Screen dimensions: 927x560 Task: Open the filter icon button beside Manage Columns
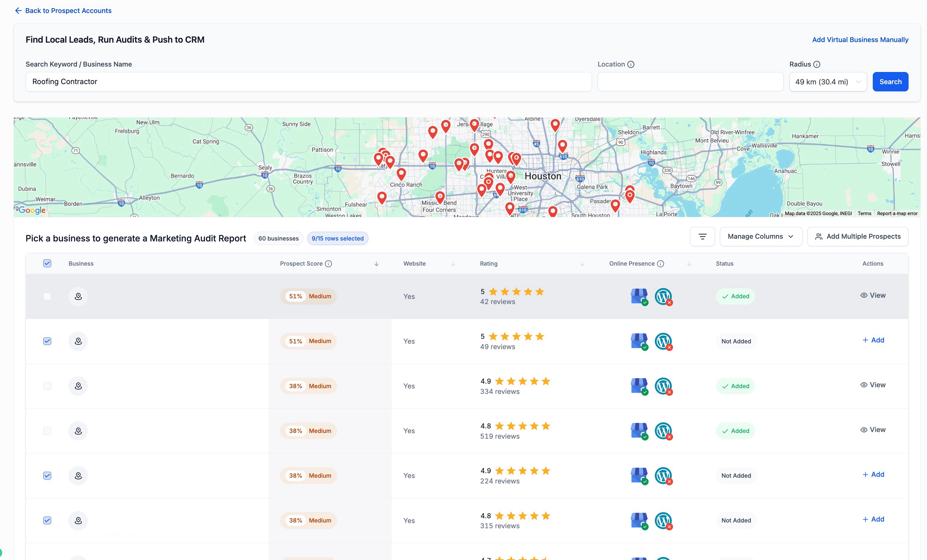(x=702, y=236)
